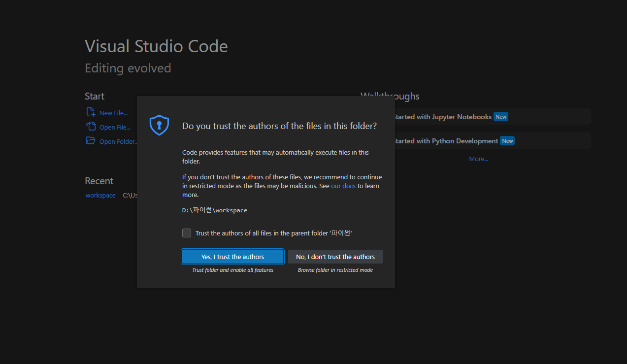This screenshot has height=364, width=627.
Task: Open the "our docs" link in dialog
Action: [x=343, y=186]
